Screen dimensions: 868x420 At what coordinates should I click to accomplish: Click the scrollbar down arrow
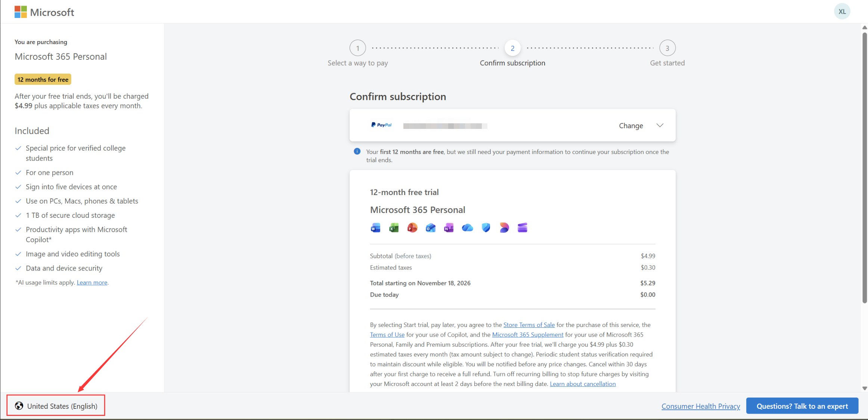pyautogui.click(x=864, y=388)
